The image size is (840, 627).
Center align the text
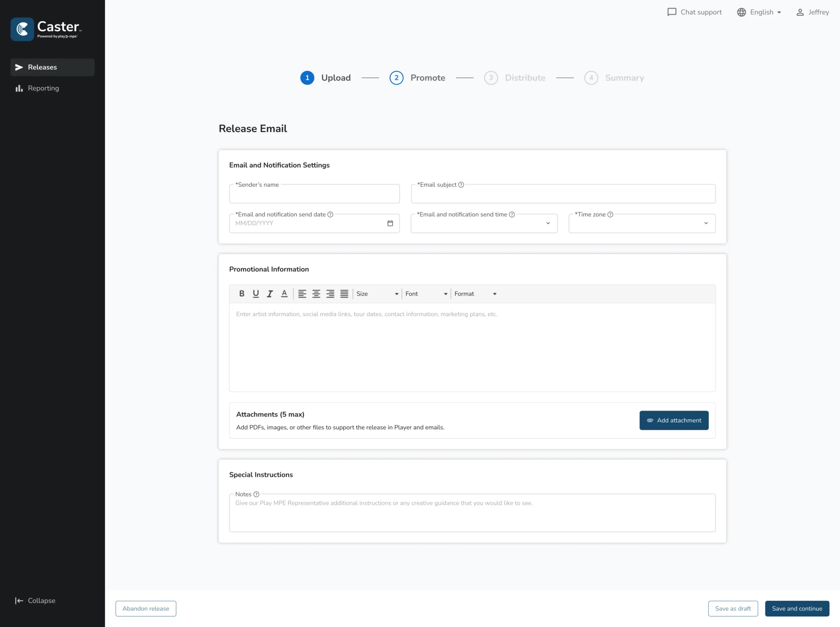(x=316, y=293)
